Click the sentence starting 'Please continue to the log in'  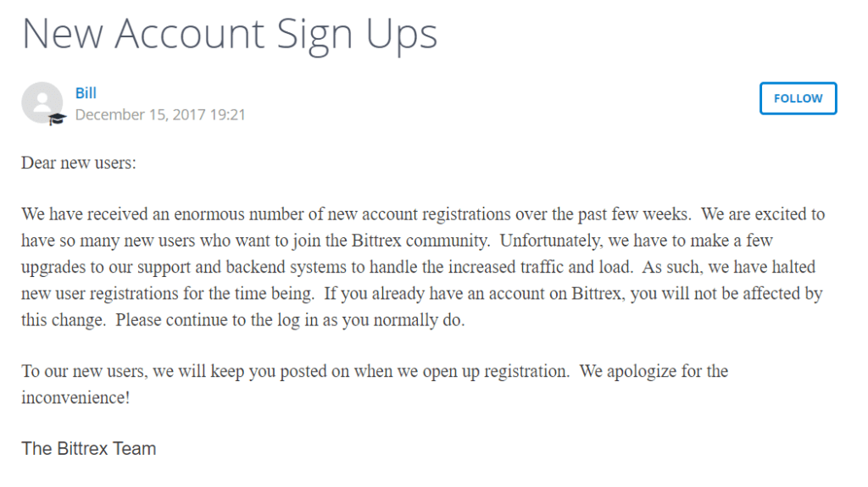290,321
